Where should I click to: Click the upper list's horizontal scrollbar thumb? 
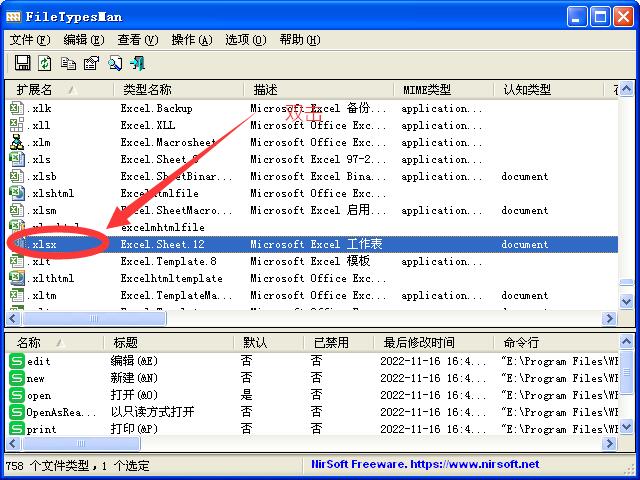pos(94,318)
